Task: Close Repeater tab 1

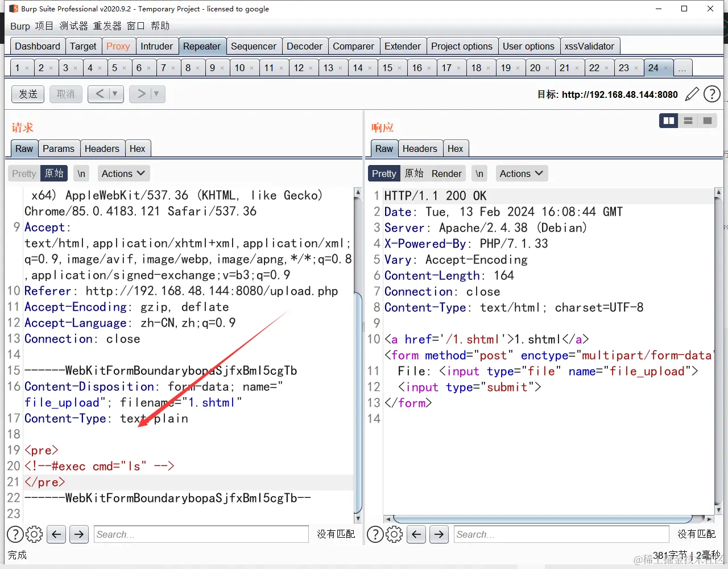Action: [27, 68]
